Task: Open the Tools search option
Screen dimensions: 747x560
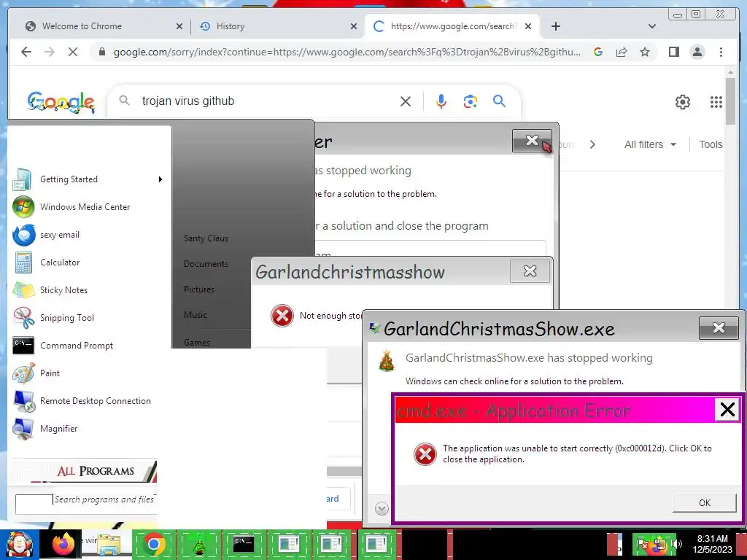Action: pos(711,144)
